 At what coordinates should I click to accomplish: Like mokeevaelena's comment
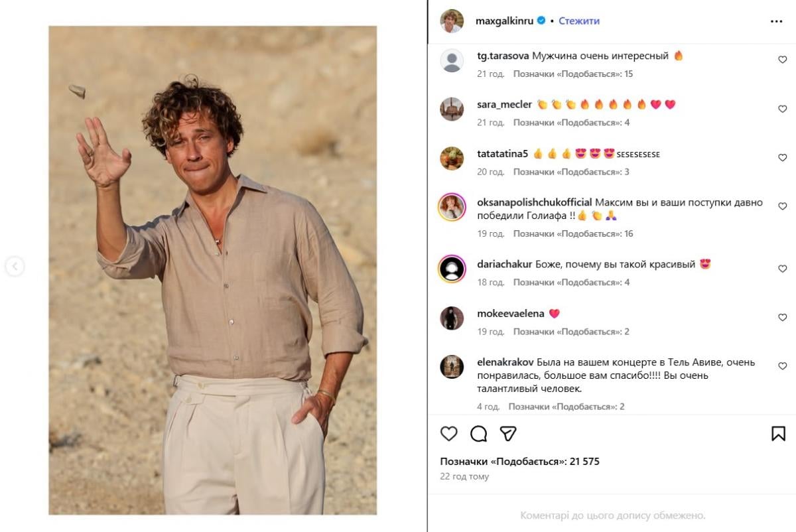point(782,318)
